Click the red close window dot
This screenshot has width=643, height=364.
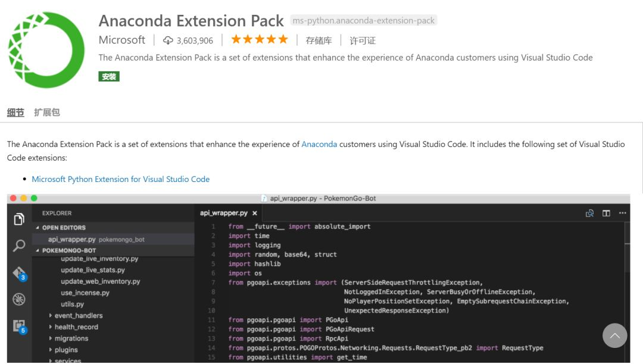13,198
